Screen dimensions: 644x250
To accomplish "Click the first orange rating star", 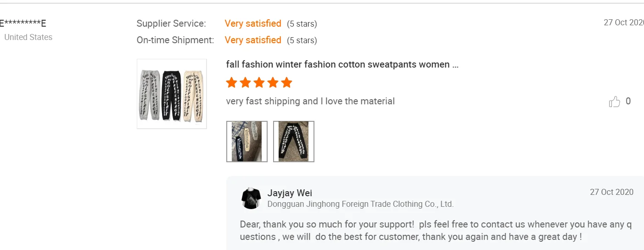I will pos(232,83).
